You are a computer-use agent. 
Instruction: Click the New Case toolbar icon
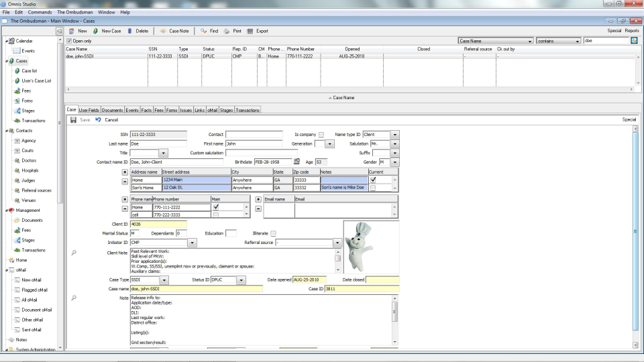(96, 31)
